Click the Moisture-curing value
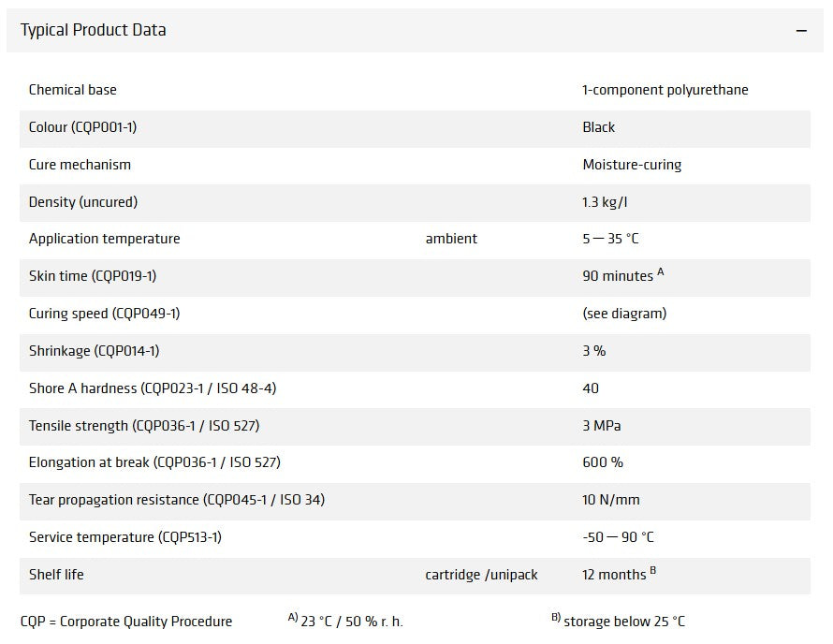 pyautogui.click(x=632, y=165)
